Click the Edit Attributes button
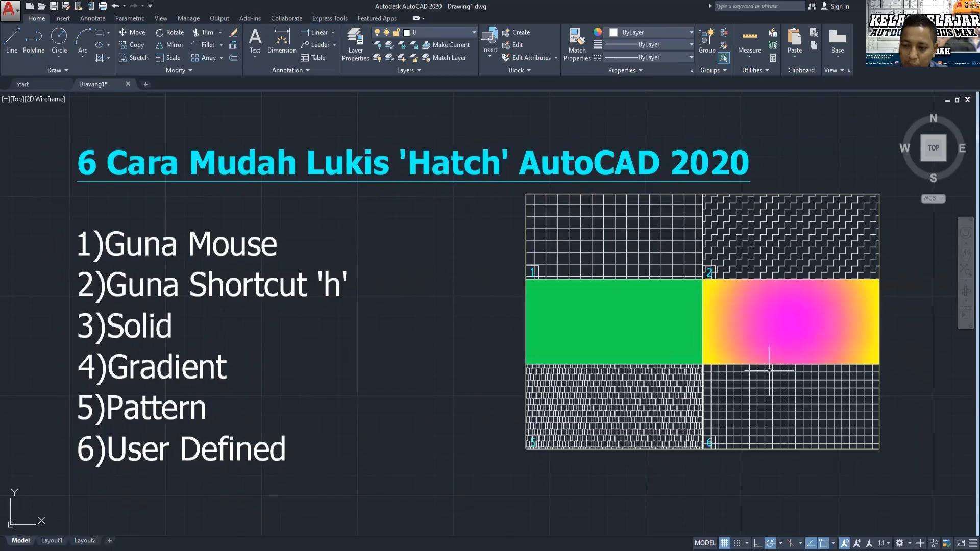Screen dimensions: 980x551 (527, 58)
